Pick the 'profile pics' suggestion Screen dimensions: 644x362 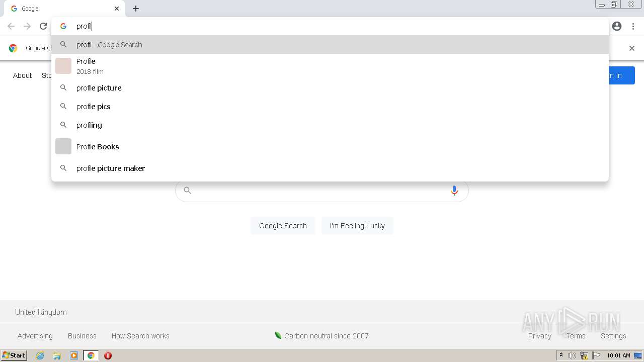tap(330, 107)
